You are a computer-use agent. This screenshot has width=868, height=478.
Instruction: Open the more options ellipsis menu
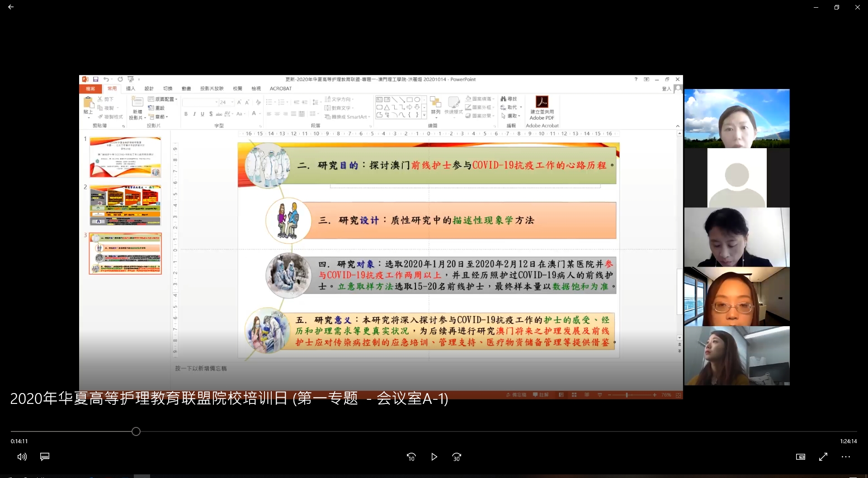click(846, 457)
